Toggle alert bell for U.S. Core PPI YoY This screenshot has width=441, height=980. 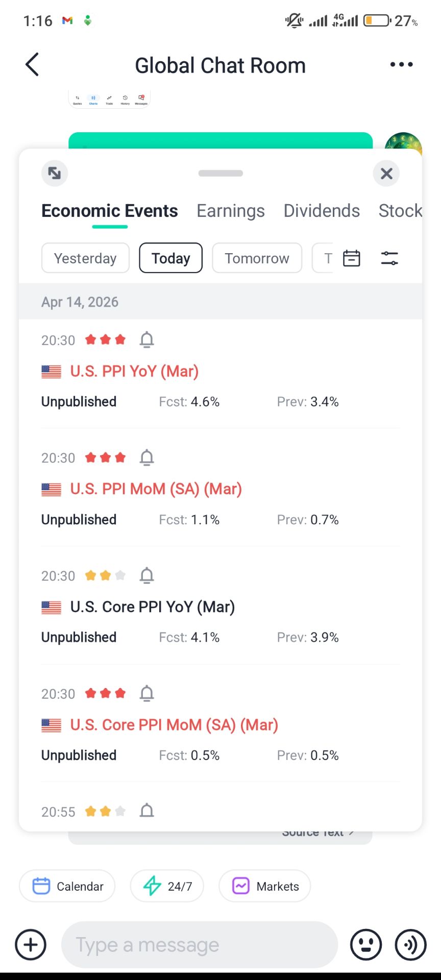[x=146, y=575]
